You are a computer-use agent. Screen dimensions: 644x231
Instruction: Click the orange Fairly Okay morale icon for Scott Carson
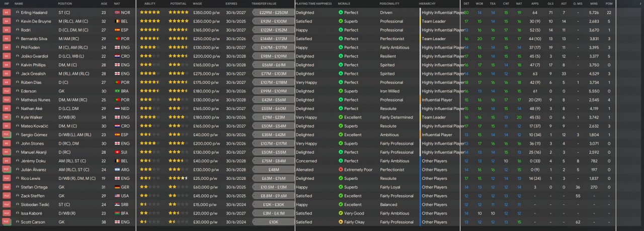341,221
